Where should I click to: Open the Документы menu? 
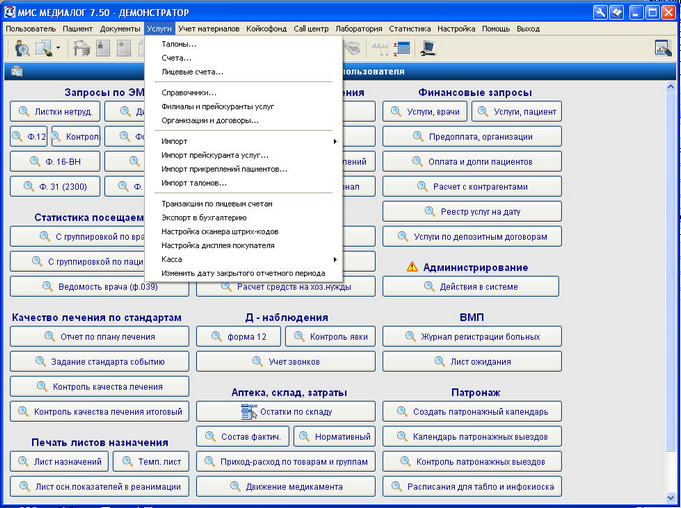pyautogui.click(x=120, y=29)
